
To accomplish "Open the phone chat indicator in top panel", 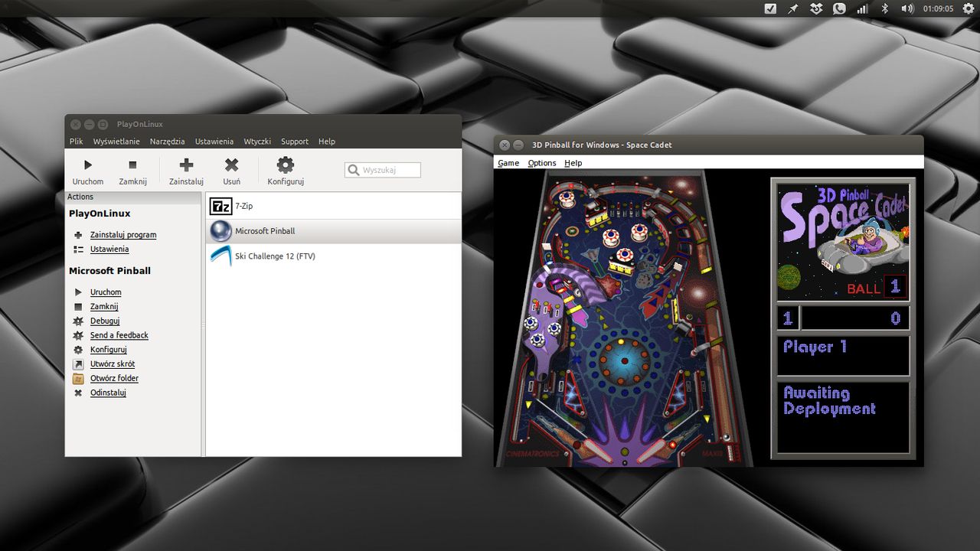I will click(839, 8).
